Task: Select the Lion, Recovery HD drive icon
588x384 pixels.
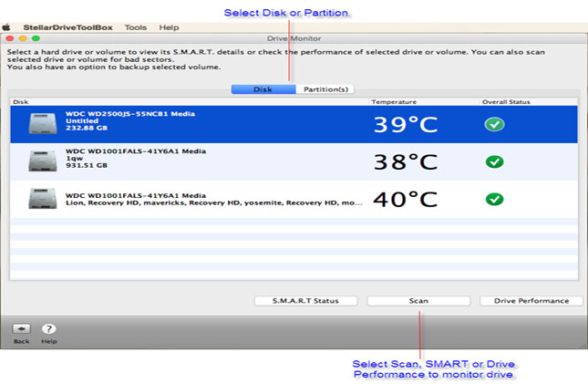Action: point(43,198)
